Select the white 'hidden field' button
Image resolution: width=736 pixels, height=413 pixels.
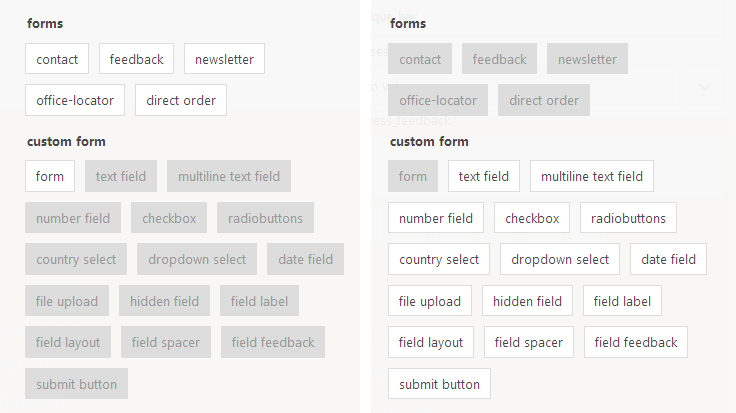click(528, 301)
